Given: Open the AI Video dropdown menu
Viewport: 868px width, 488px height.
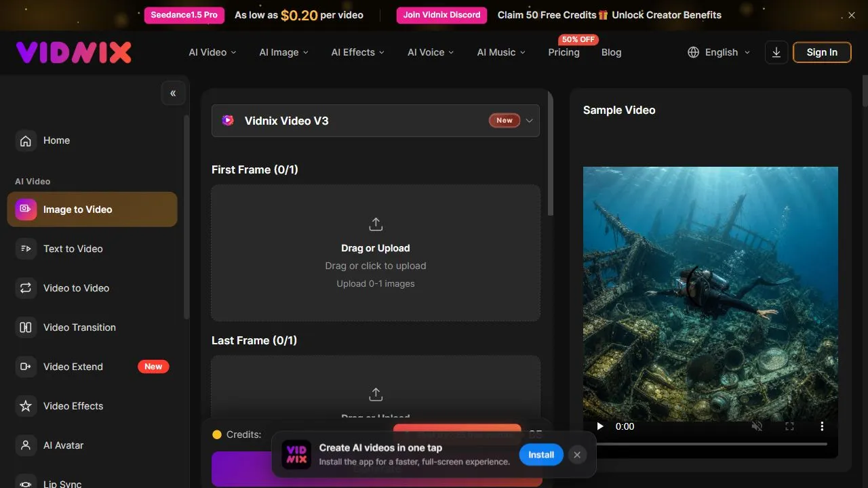Looking at the screenshot, I should pos(212,52).
